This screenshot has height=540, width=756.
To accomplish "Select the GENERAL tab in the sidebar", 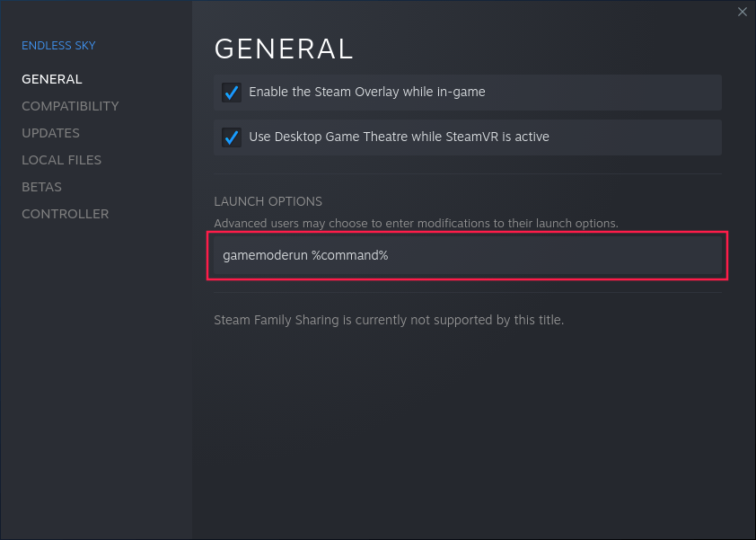I will click(x=51, y=79).
